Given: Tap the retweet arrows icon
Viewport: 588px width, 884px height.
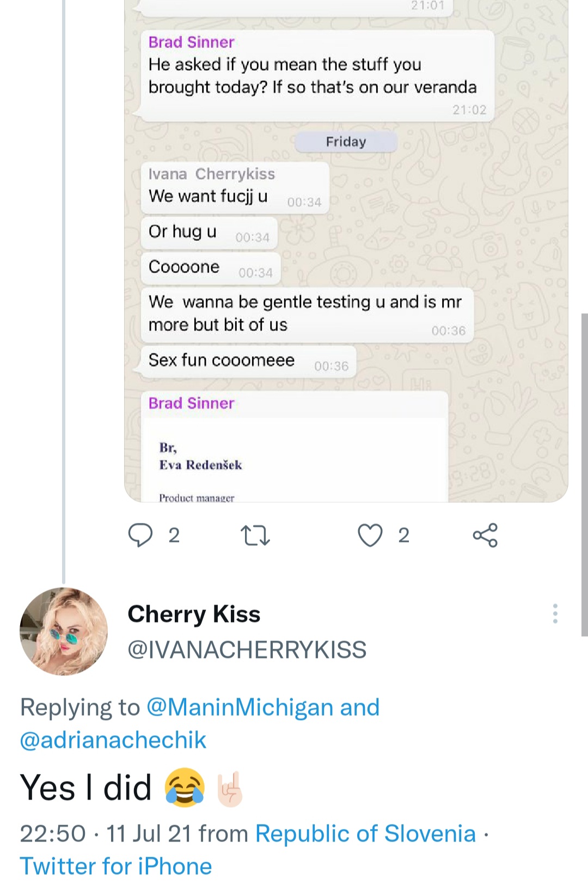Looking at the screenshot, I should [255, 535].
